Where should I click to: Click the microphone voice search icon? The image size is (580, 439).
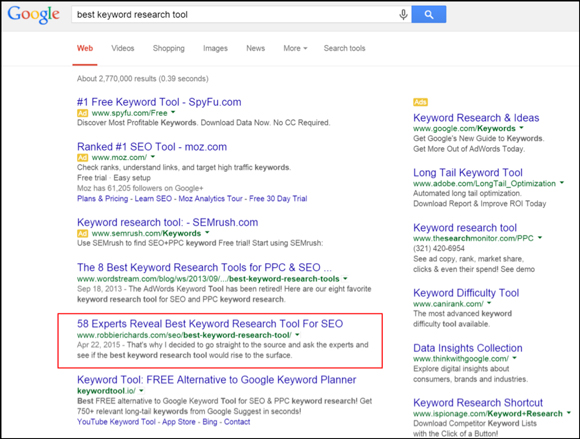(x=403, y=15)
